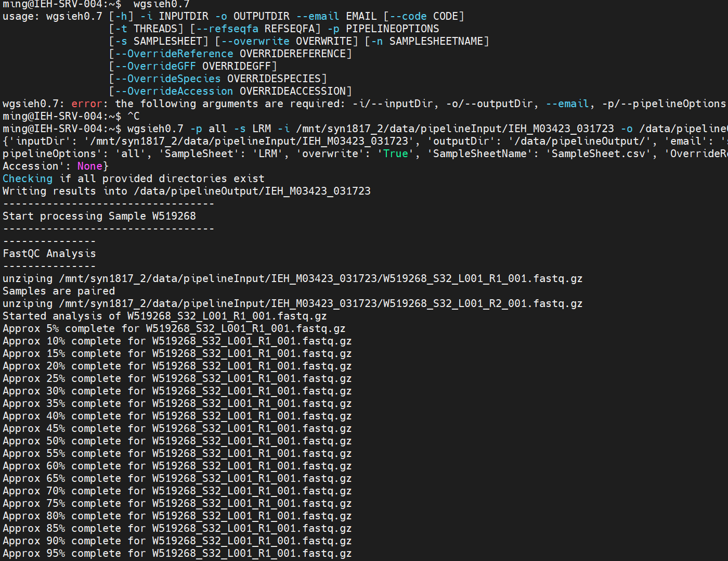728x561 pixels.
Task: Click the 'FastQC Analysis' heading line
Action: pyautogui.click(x=49, y=253)
